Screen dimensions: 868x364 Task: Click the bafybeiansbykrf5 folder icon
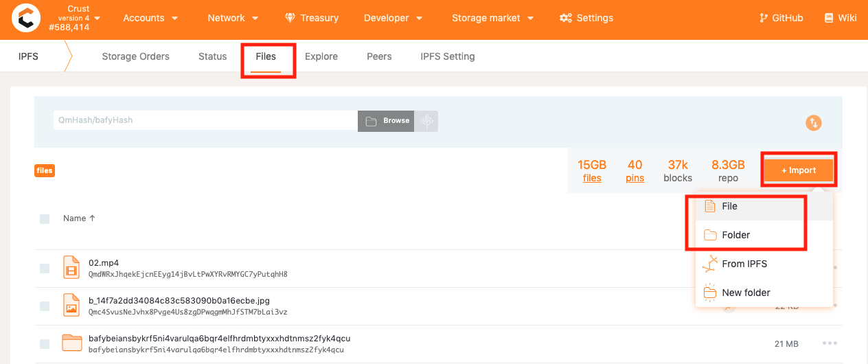click(71, 342)
